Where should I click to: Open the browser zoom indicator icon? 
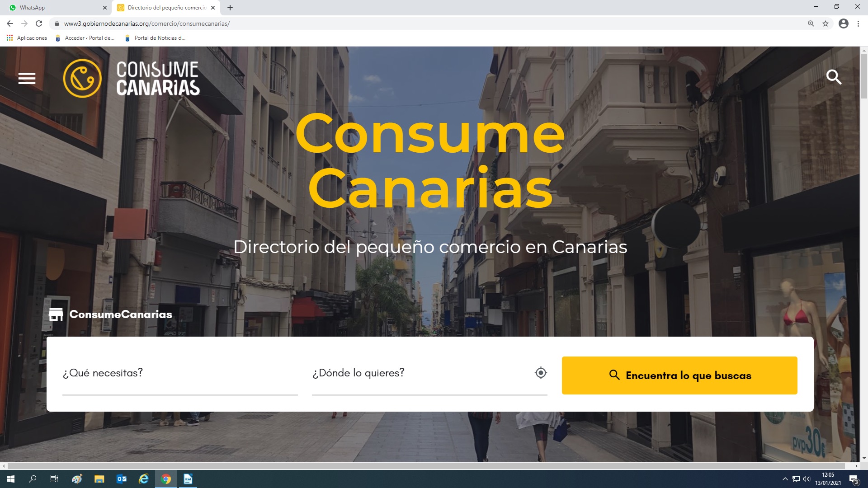(811, 23)
